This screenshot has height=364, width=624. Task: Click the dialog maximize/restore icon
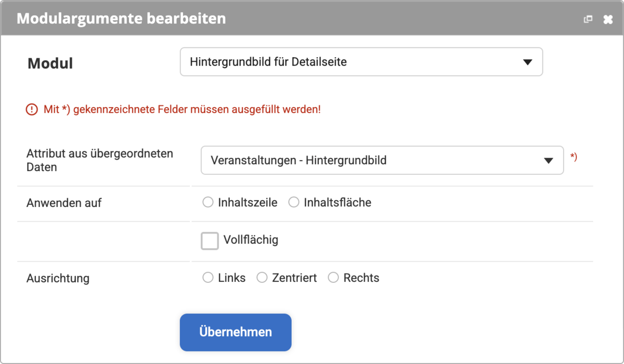588,19
